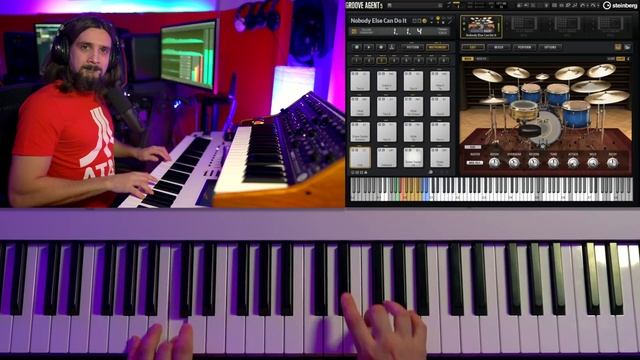Select the highlighted pad group 3

point(382,60)
